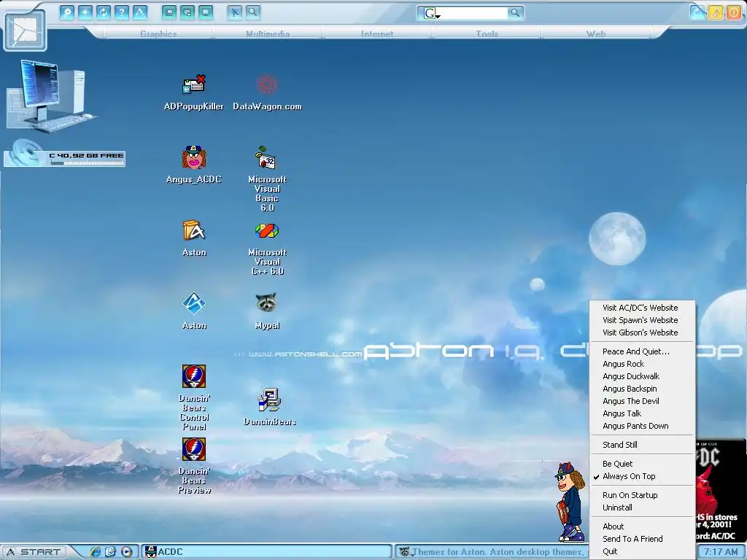Choose Uninstall in the context menu
Screen dimensions: 747x560
pos(642,507)
